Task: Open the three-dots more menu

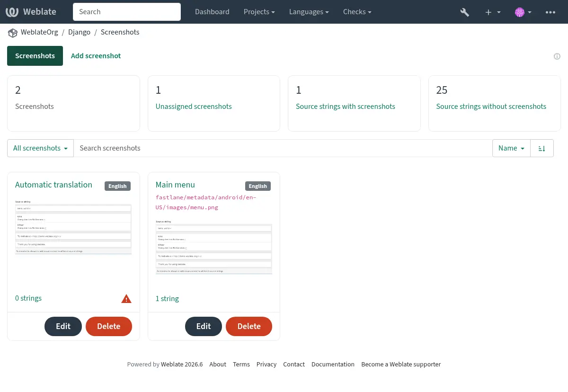Action: point(550,12)
